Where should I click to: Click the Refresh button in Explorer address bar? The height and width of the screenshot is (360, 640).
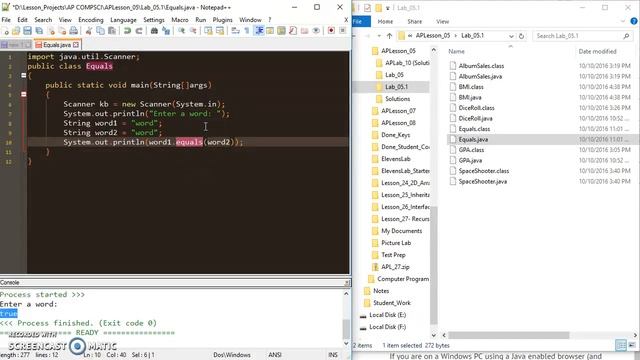[521, 36]
